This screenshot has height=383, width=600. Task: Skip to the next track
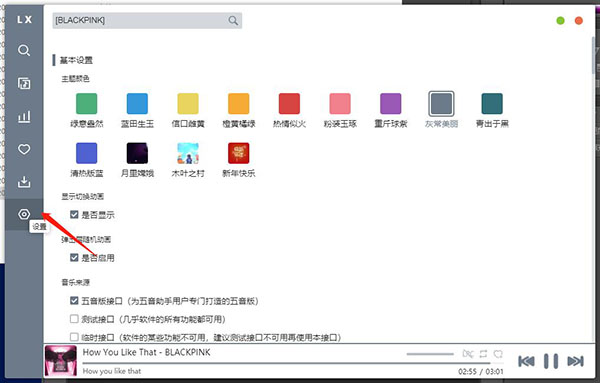click(x=575, y=361)
